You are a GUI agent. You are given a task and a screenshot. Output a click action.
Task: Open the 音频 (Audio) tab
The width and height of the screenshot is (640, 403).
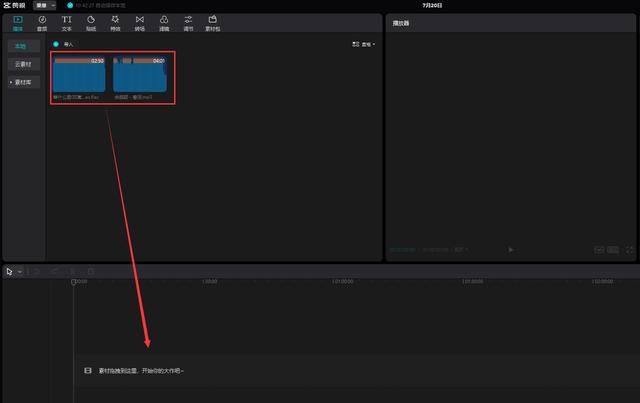pyautogui.click(x=42, y=23)
